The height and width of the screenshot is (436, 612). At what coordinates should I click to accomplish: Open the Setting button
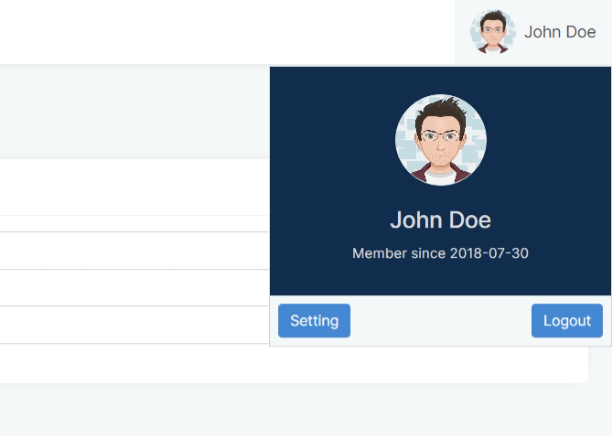(x=314, y=321)
